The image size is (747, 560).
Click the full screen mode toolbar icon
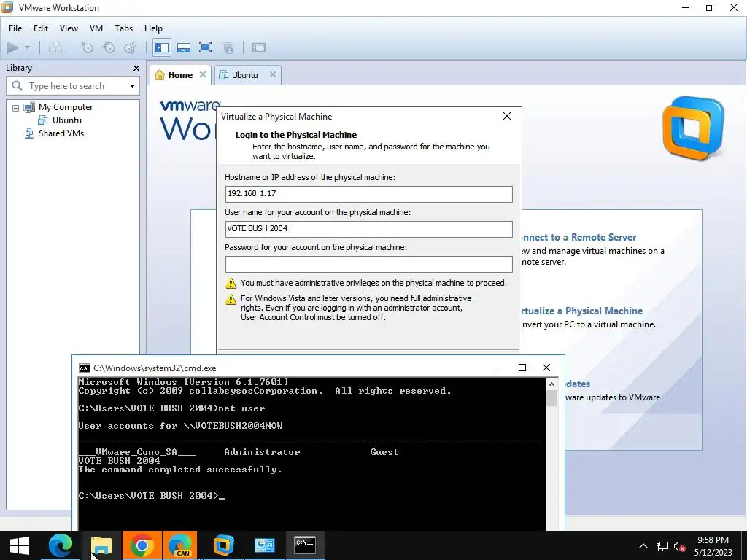click(x=205, y=47)
